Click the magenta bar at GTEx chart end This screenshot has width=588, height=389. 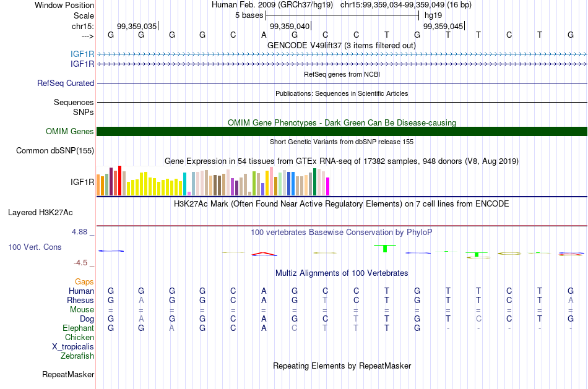point(327,186)
